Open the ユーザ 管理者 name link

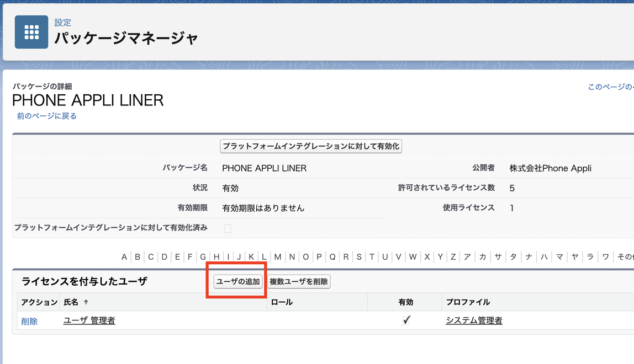[x=89, y=320]
